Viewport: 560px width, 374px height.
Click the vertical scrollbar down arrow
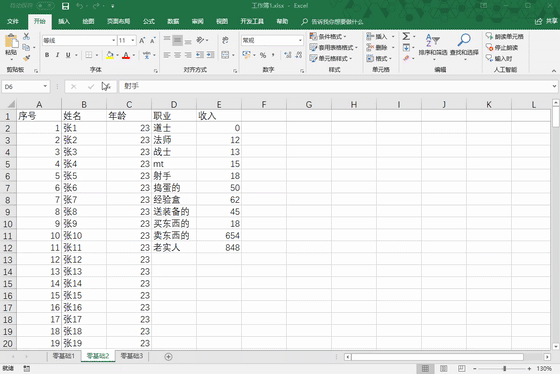pyautogui.click(x=556, y=346)
